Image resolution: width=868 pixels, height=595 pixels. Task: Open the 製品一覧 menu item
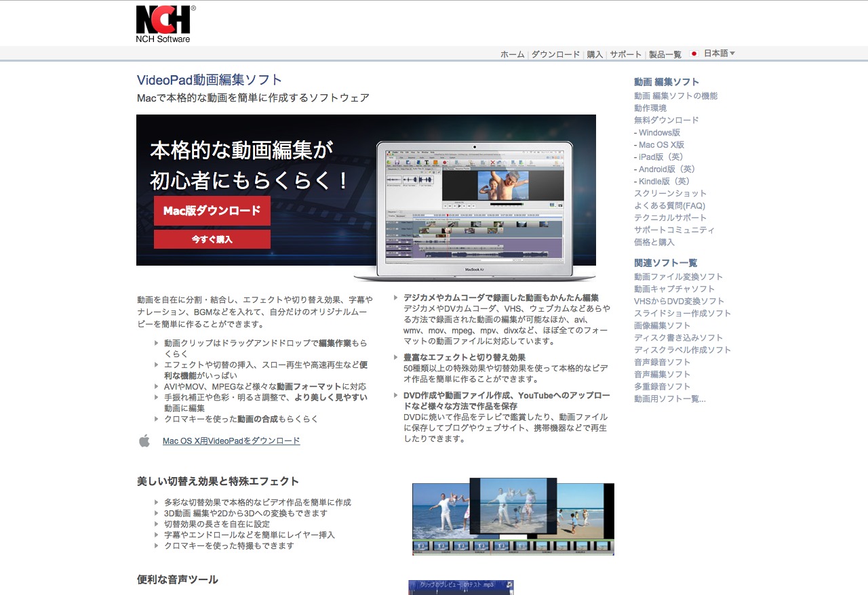[665, 54]
